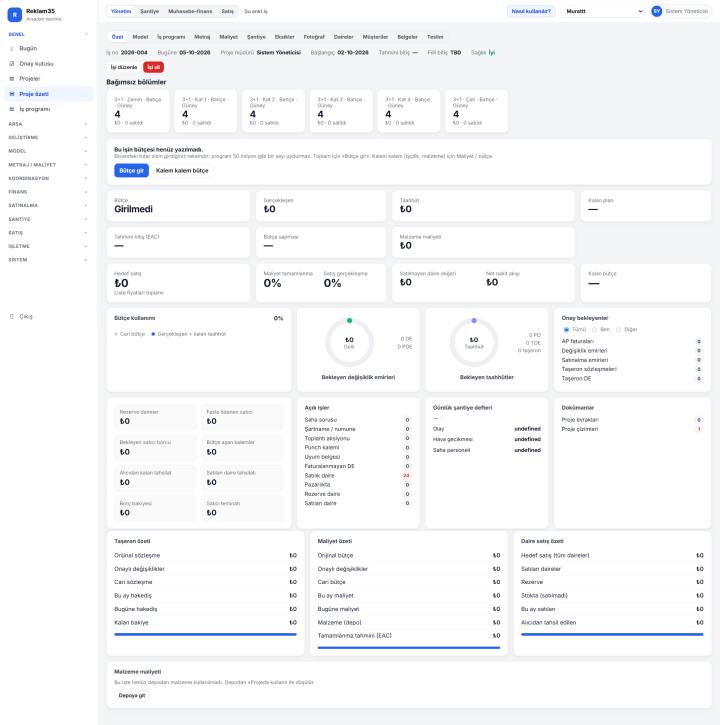
Task: Expand the KOORDİNASYON sidebar section
Action: coord(48,178)
